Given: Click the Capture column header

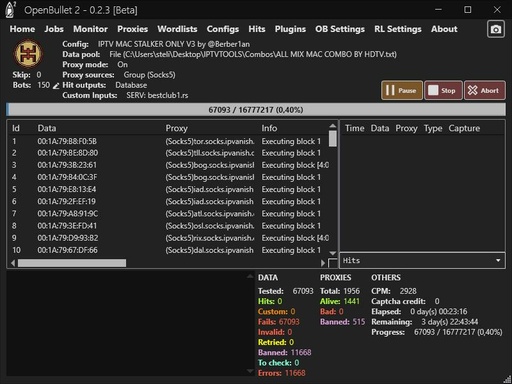Looking at the screenshot, I should 464,128.
